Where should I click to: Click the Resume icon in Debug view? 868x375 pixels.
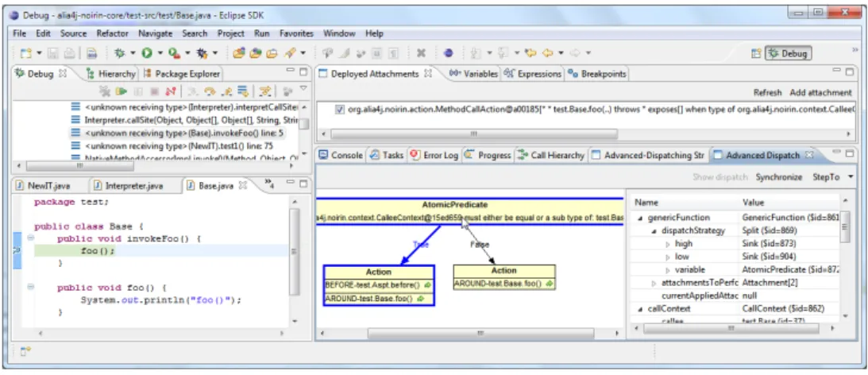tap(122, 91)
